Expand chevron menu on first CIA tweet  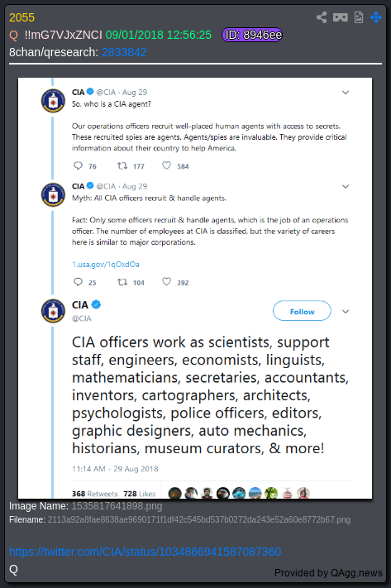(346, 93)
